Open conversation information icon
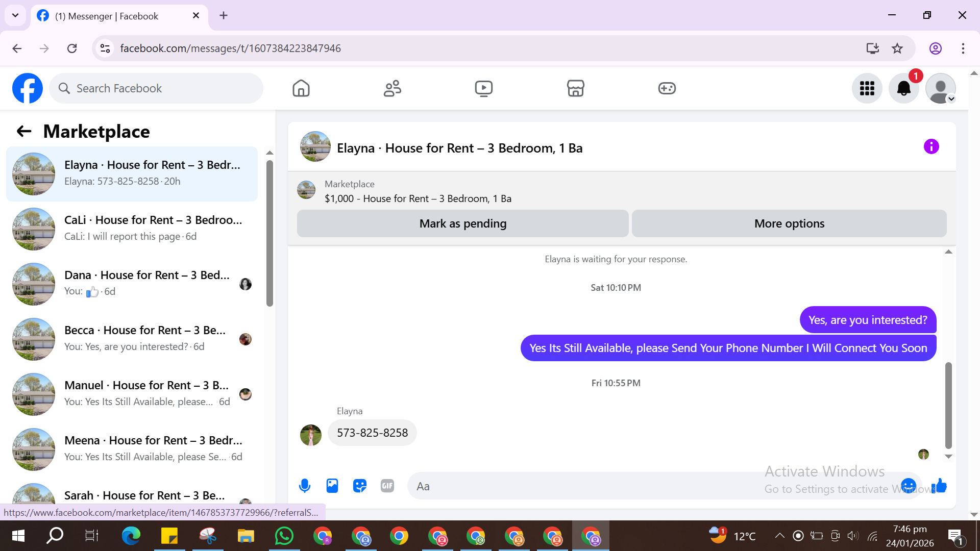 click(931, 147)
